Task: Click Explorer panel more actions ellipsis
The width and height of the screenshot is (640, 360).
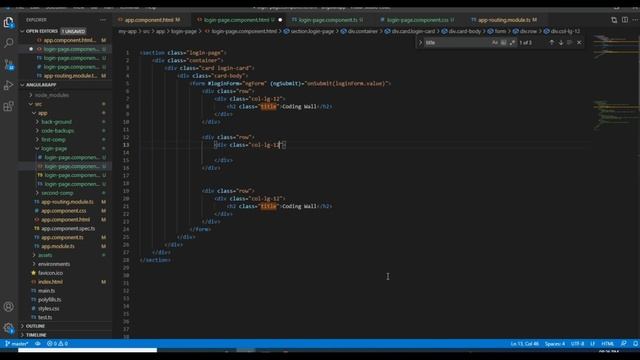Action: pos(103,20)
